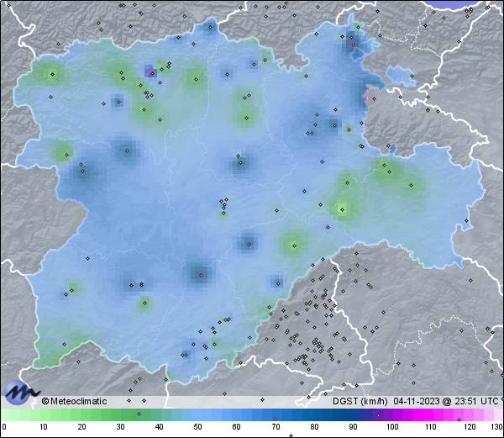Click the DGST (km/h) label

pyautogui.click(x=360, y=401)
